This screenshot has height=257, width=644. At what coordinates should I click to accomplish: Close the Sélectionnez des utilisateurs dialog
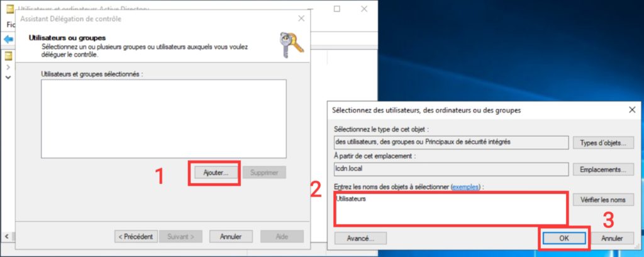pyautogui.click(x=632, y=110)
